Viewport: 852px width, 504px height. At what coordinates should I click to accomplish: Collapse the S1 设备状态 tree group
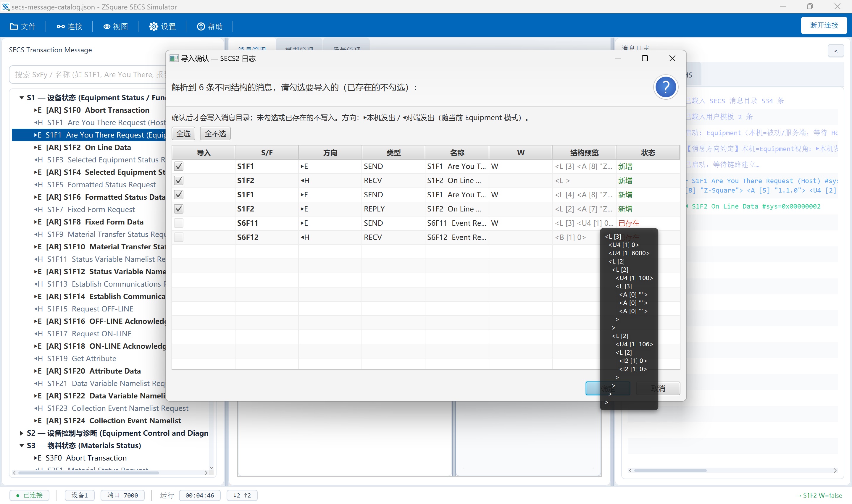[x=22, y=98]
